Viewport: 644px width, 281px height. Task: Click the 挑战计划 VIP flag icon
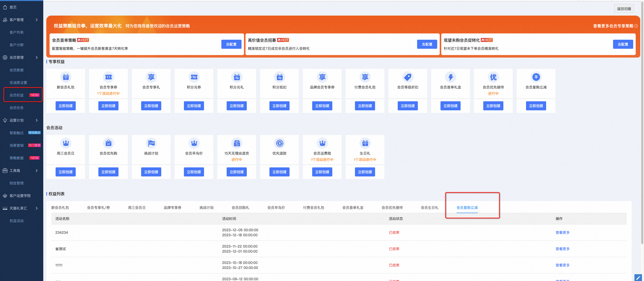click(151, 143)
